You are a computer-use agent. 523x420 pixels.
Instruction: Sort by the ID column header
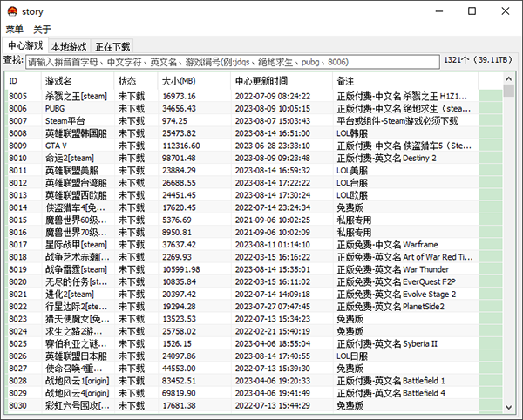click(x=24, y=81)
